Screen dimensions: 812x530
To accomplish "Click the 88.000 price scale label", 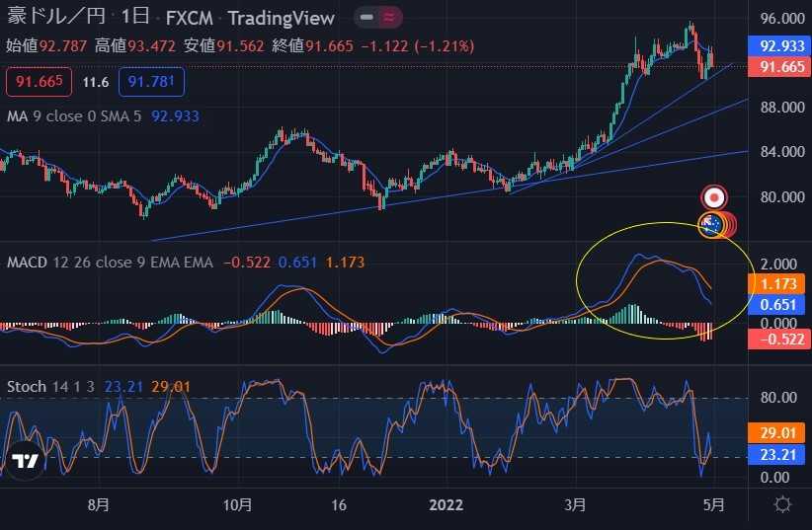I will click(x=782, y=108).
